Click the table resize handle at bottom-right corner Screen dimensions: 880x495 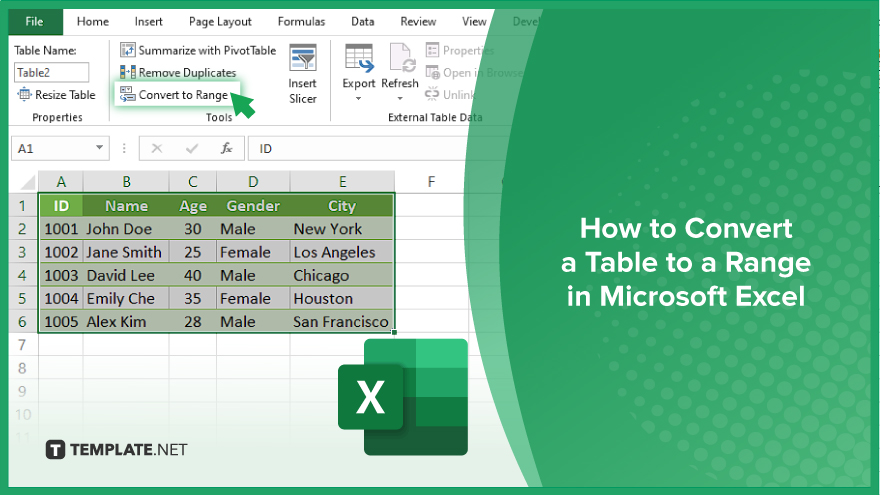coord(394,332)
